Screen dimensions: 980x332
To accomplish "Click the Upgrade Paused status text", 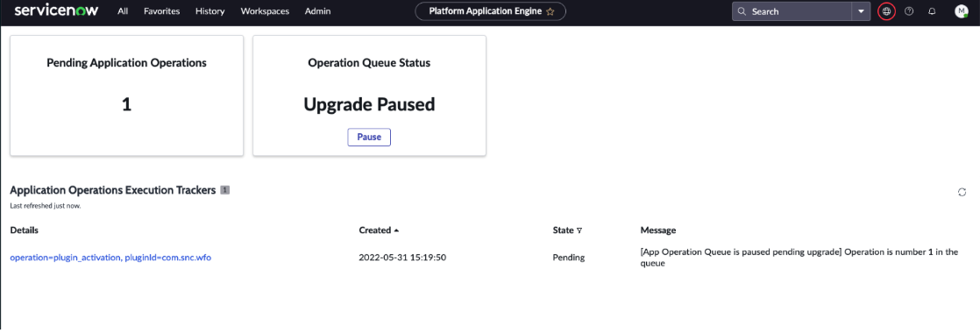I will tap(369, 105).
